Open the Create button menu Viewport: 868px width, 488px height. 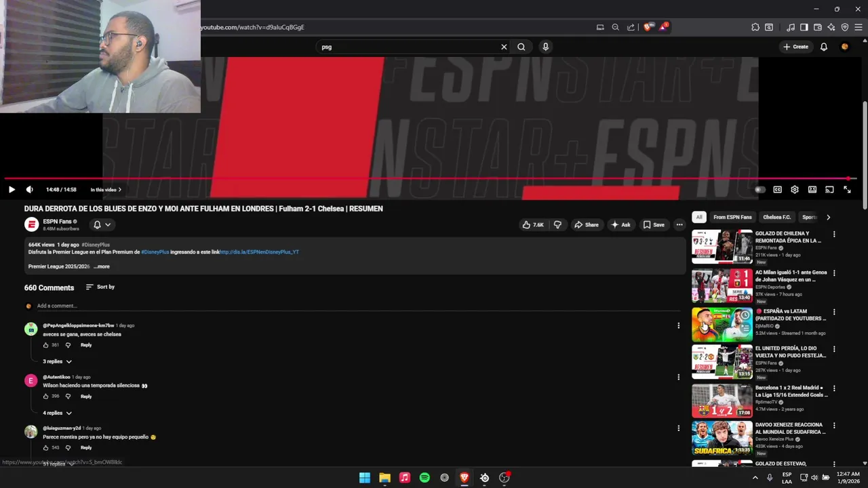[795, 47]
